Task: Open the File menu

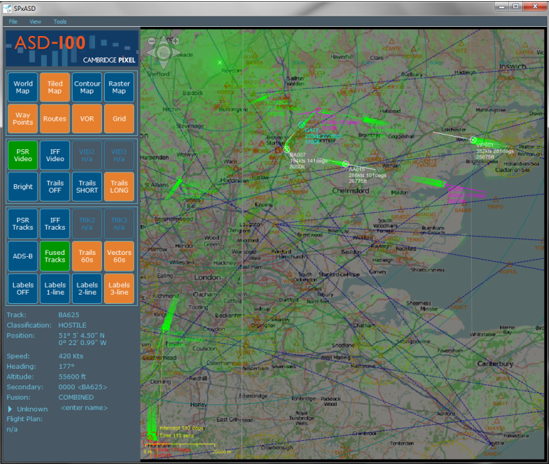Action: point(13,21)
